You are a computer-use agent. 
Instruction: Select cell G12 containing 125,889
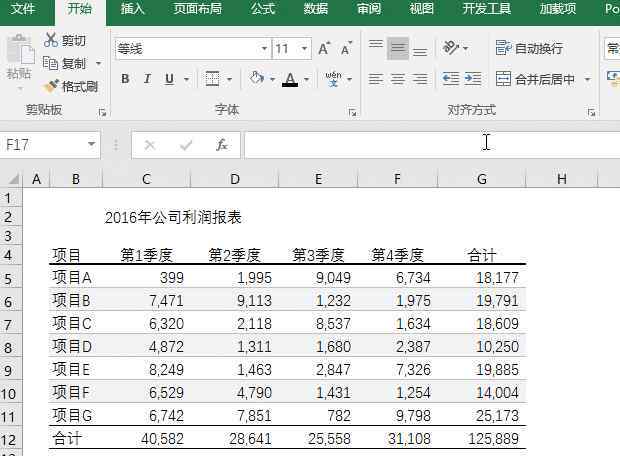coord(482,439)
